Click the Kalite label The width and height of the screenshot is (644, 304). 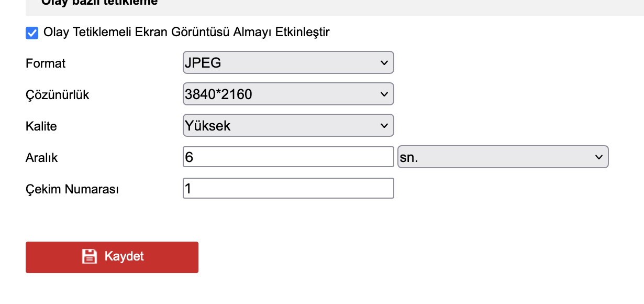coord(41,126)
